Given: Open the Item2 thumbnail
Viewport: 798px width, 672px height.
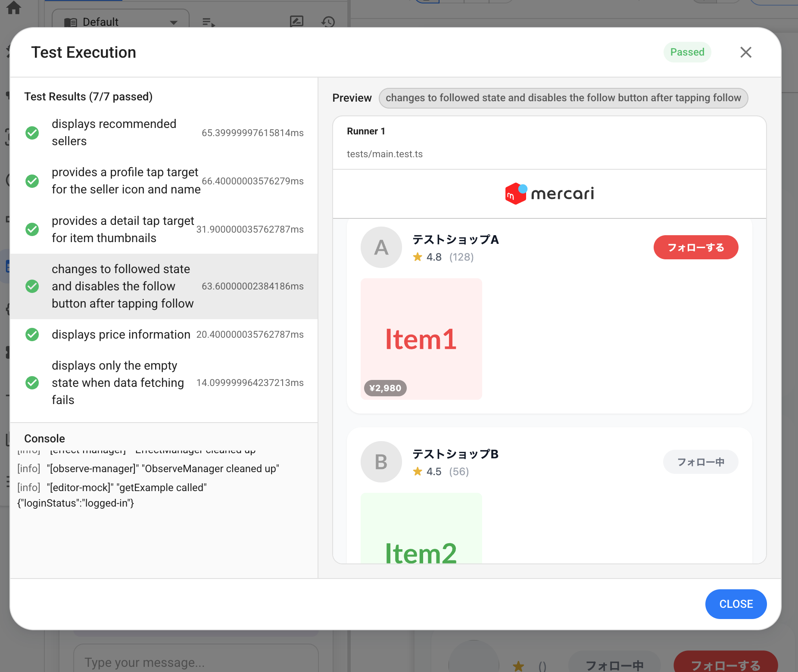Looking at the screenshot, I should coord(421,528).
